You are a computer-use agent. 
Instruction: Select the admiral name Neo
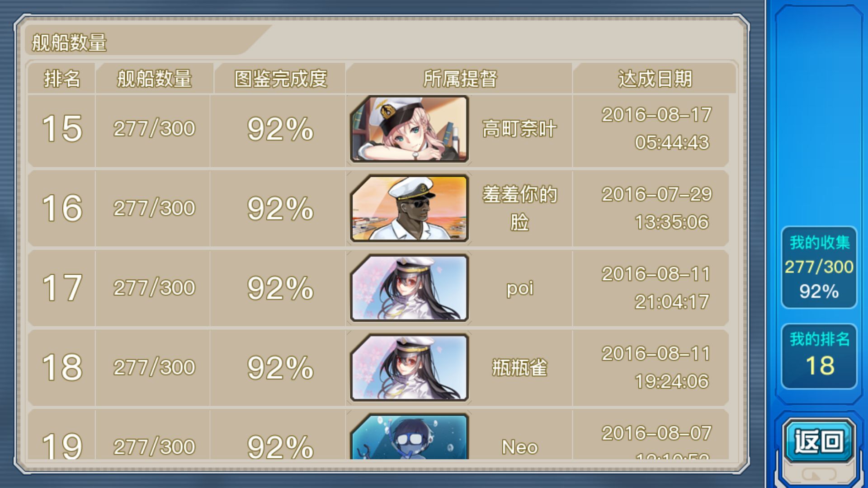click(x=519, y=447)
